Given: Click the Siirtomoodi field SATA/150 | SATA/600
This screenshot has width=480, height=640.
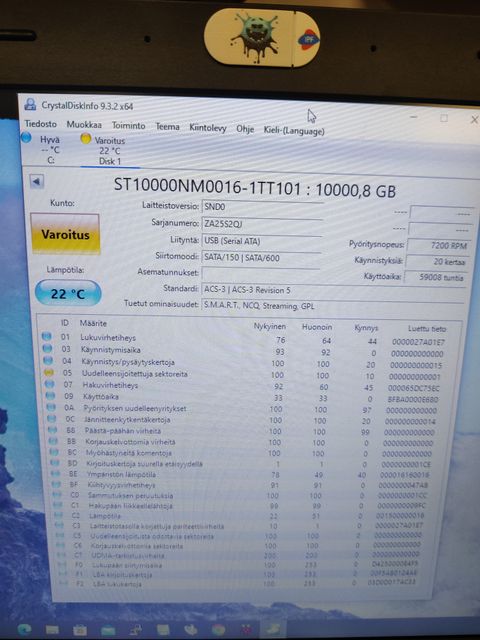Looking at the screenshot, I should tap(260, 258).
